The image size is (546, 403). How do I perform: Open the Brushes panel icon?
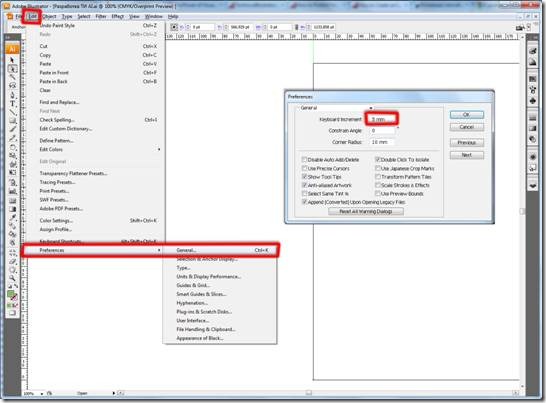pyautogui.click(x=532, y=90)
